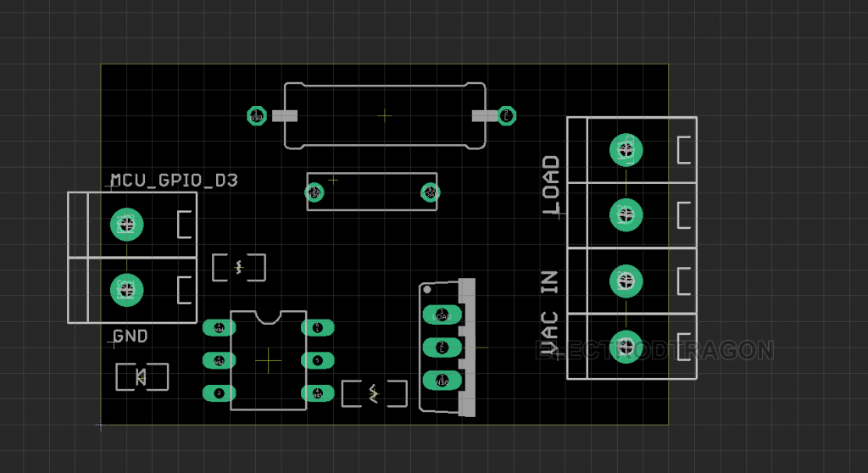Click the ELECTRODRAGON watermark text
868x473 pixels.
point(654,350)
